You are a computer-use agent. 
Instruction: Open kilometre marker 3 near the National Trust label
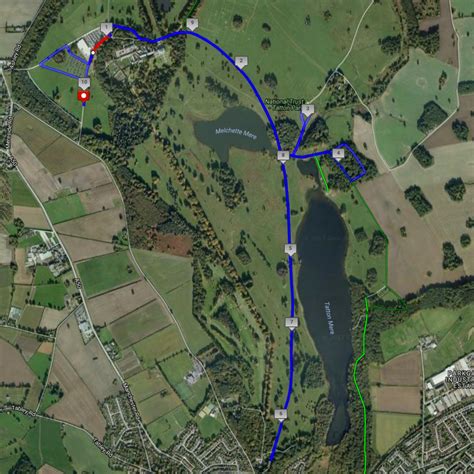tap(307, 109)
